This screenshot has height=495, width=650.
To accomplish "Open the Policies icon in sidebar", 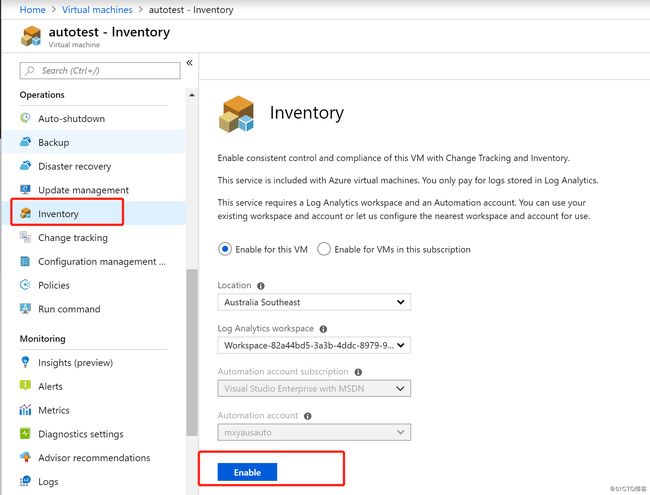I will click(25, 285).
